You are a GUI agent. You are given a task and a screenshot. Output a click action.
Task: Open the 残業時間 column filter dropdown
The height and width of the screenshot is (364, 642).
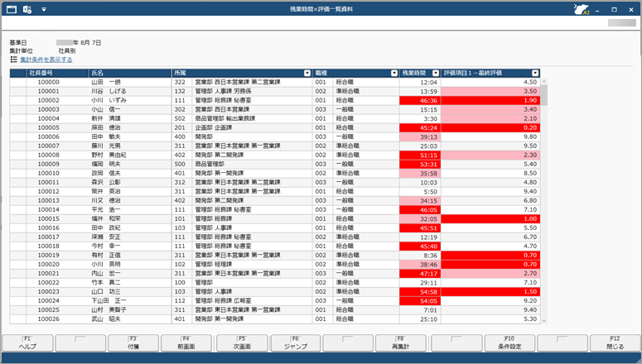[x=436, y=73]
